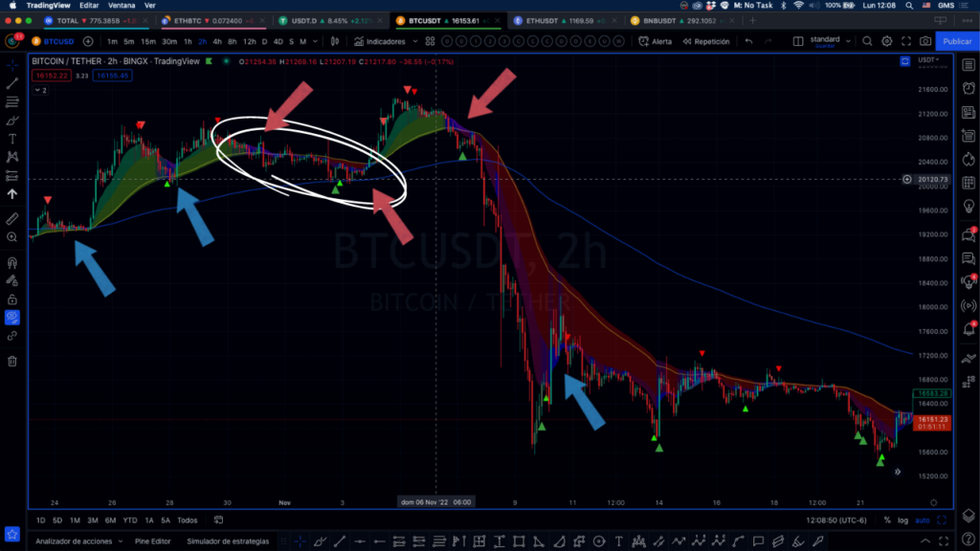Open the indicator templates grid icon
980x551 pixels.
point(430,41)
